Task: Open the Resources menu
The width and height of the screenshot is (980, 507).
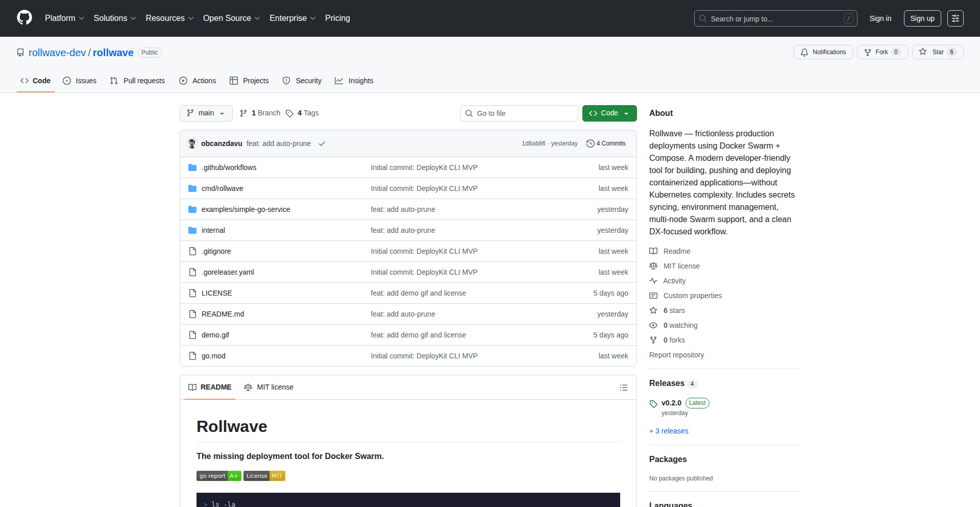Action: tap(169, 18)
